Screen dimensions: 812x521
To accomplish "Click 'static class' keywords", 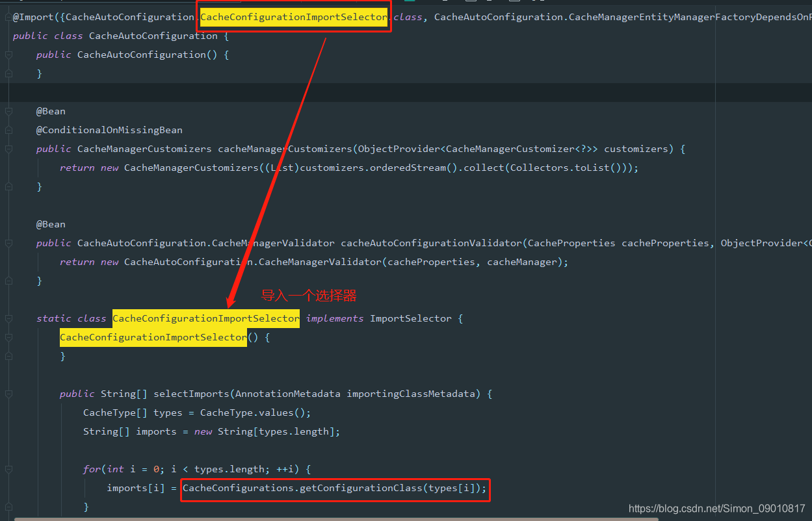I will [x=71, y=318].
